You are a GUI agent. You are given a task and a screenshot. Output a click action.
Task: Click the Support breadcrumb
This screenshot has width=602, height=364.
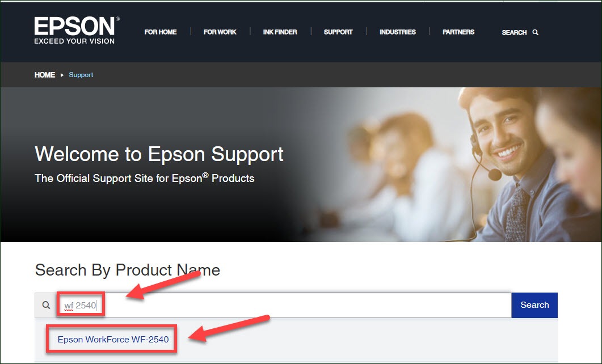click(x=81, y=75)
